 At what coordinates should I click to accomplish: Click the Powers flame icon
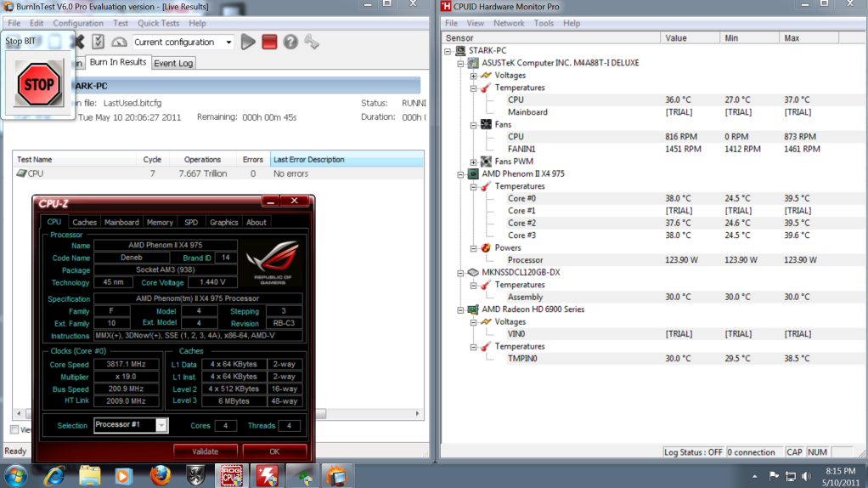pyautogui.click(x=486, y=247)
